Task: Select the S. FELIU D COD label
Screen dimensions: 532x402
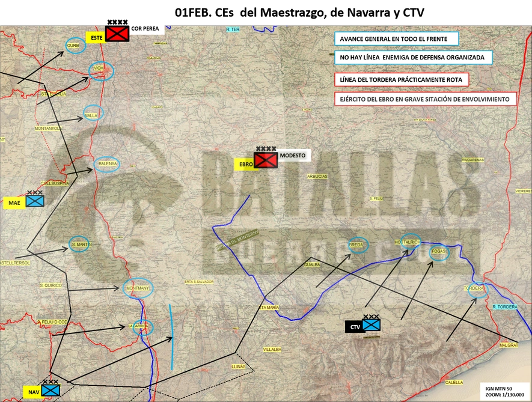Action: point(52,322)
